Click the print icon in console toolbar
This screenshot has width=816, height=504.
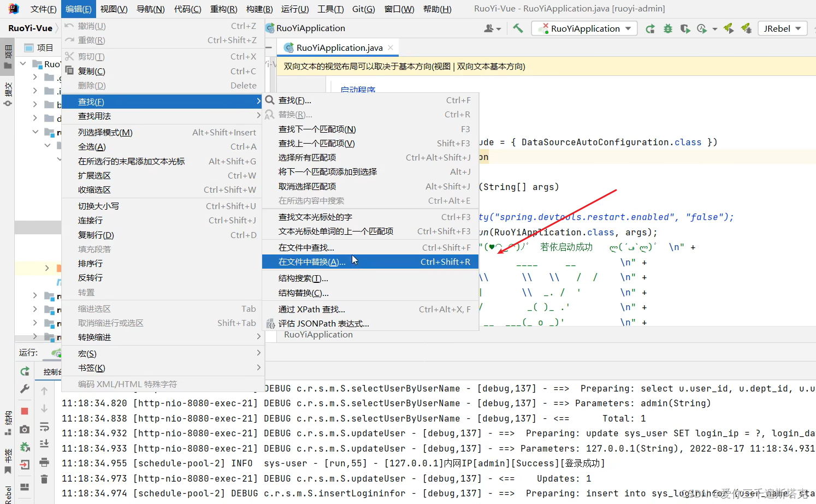[44, 462]
